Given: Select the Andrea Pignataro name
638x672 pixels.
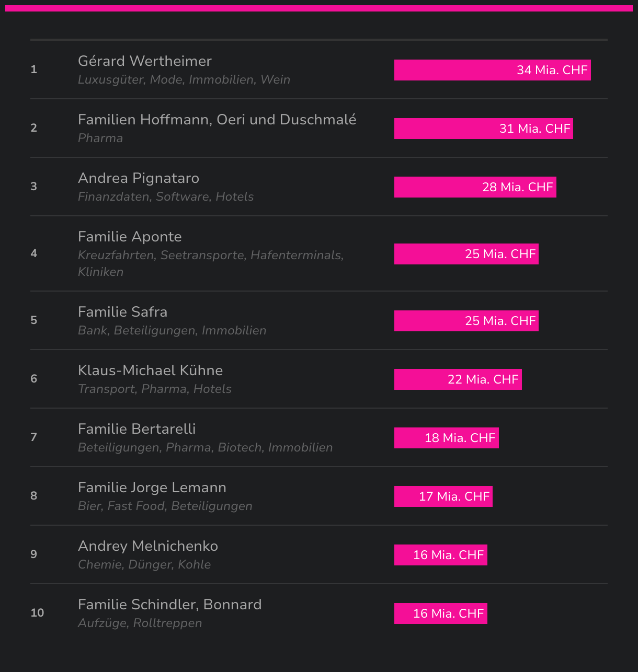Looking at the screenshot, I should (x=139, y=178).
